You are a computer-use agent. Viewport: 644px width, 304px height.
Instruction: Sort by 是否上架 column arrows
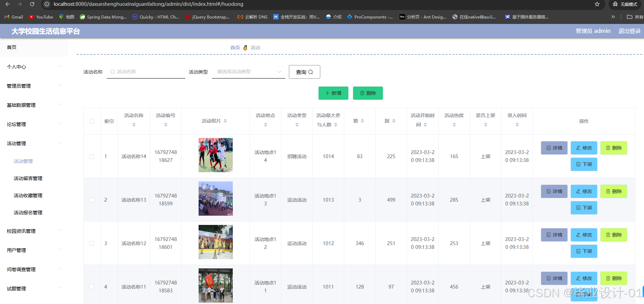coord(486,125)
